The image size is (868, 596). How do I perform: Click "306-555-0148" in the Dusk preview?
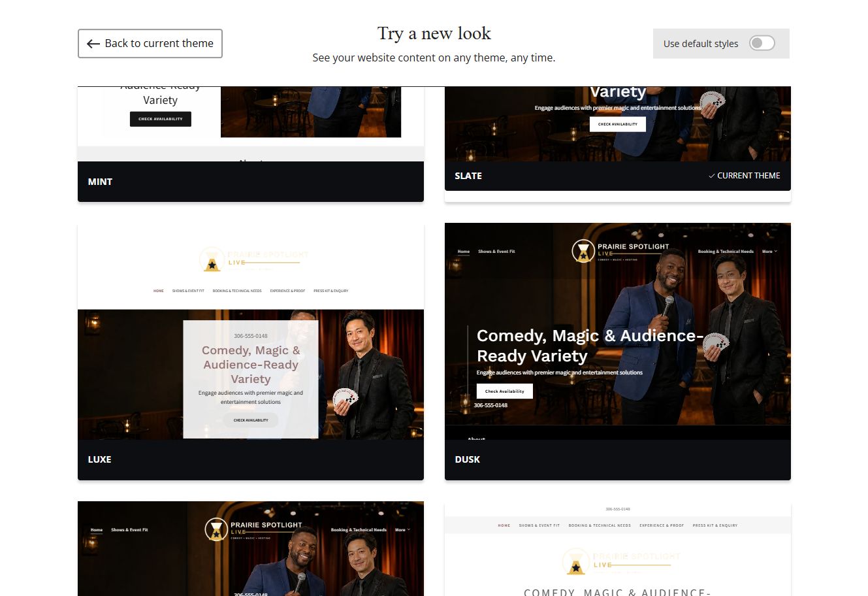click(490, 405)
